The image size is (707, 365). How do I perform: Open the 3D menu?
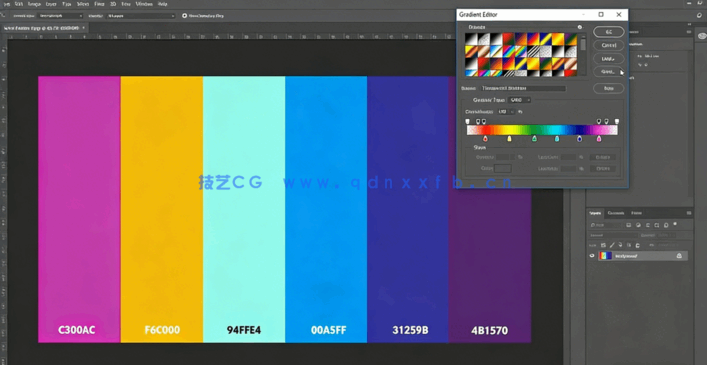pyautogui.click(x=113, y=4)
